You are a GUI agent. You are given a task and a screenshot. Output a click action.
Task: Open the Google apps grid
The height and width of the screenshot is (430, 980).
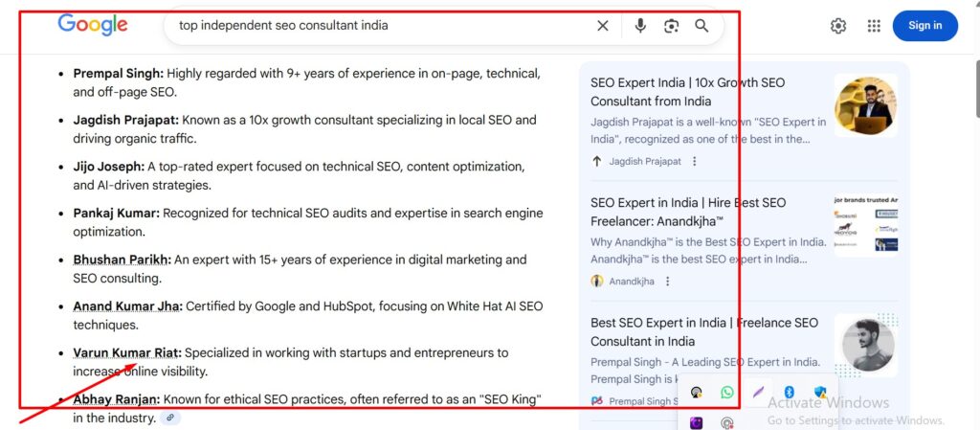[874, 26]
